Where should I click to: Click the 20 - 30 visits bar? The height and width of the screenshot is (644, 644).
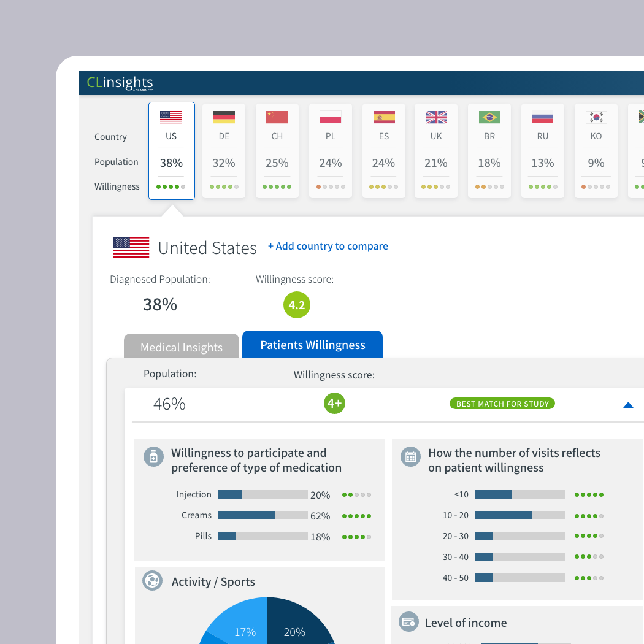tap(520, 536)
